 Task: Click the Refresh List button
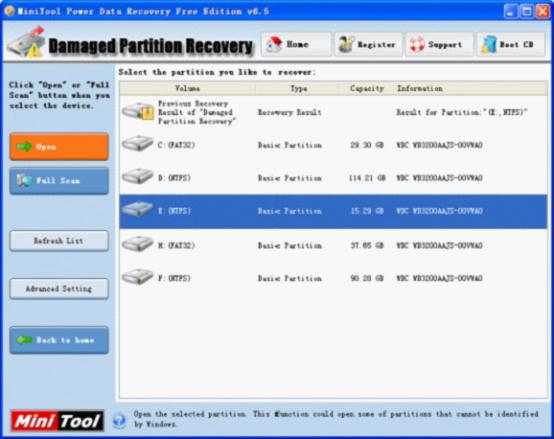[x=59, y=241]
